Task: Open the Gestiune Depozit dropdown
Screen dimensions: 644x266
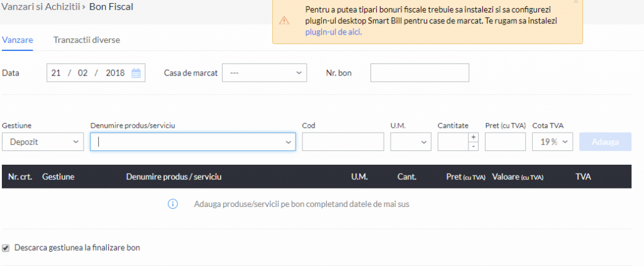Action: tap(43, 141)
